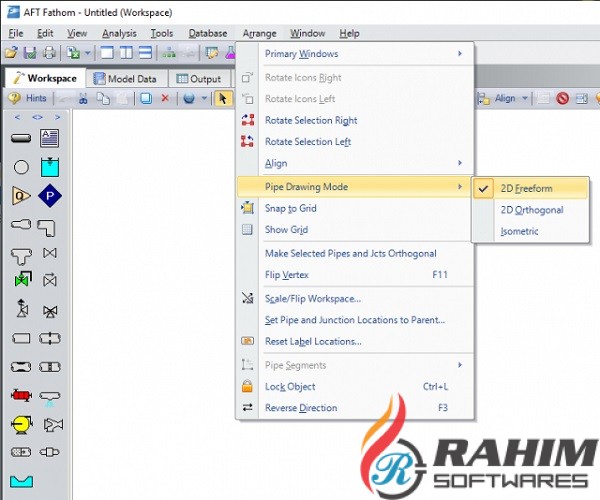The width and height of the screenshot is (600, 500).
Task: Click the Excel export icon
Action: (x=73, y=52)
